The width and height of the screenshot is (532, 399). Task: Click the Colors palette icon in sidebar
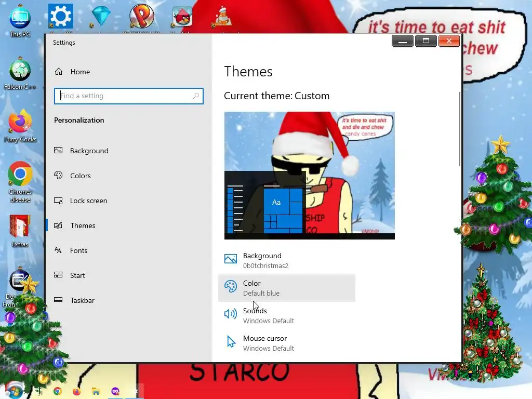point(58,175)
